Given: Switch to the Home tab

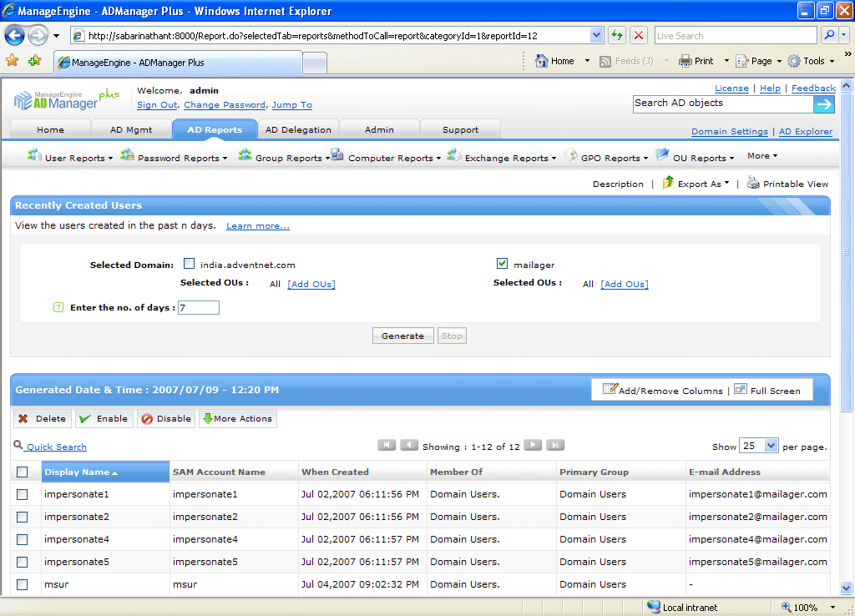Looking at the screenshot, I should (51, 129).
